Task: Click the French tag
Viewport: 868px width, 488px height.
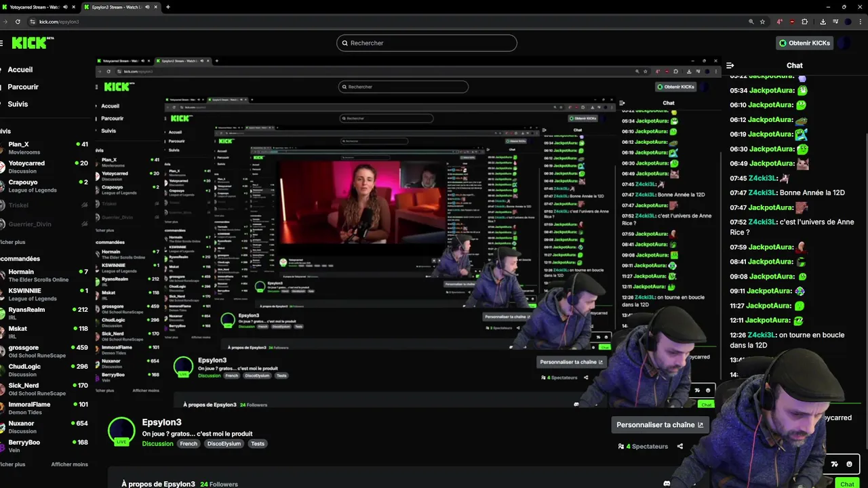Action: pos(189,444)
